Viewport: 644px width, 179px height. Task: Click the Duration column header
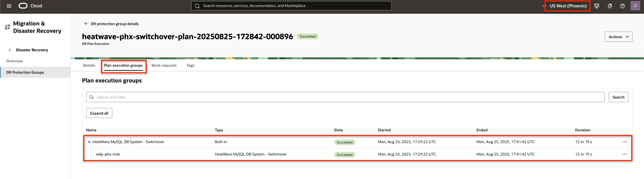(583, 130)
